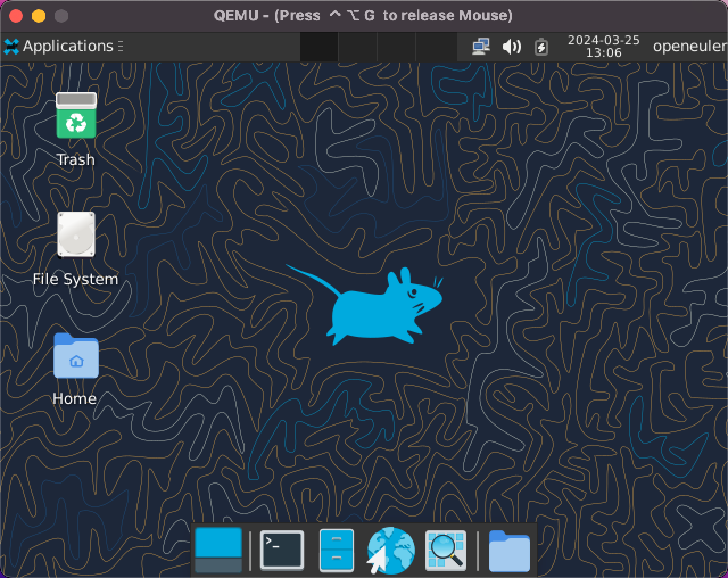Minimize the QEMU window with yellow button
Viewport: 728px width, 578px height.
[x=39, y=16]
